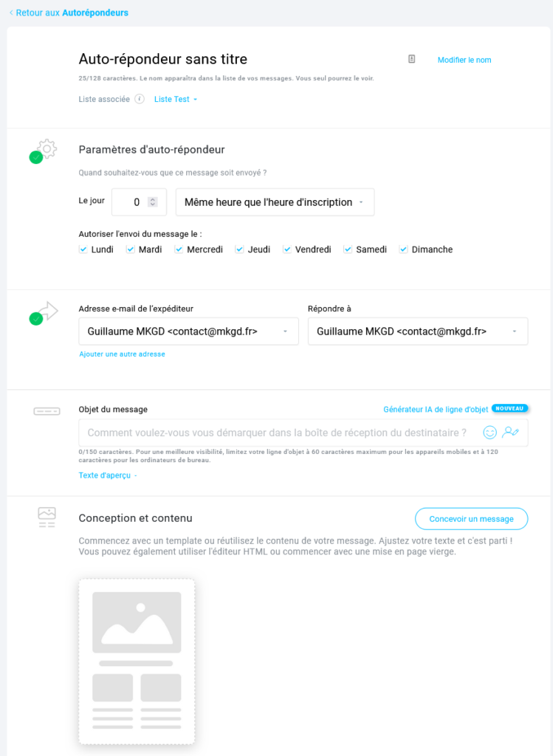The width and height of the screenshot is (553, 756).
Task: Click the document icon near Modifier le nom
Action: pyautogui.click(x=412, y=59)
